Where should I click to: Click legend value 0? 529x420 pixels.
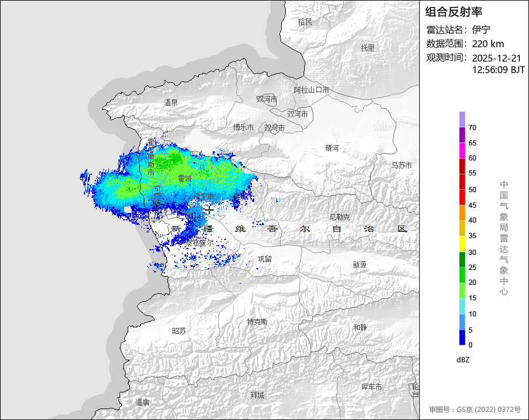[470, 345]
